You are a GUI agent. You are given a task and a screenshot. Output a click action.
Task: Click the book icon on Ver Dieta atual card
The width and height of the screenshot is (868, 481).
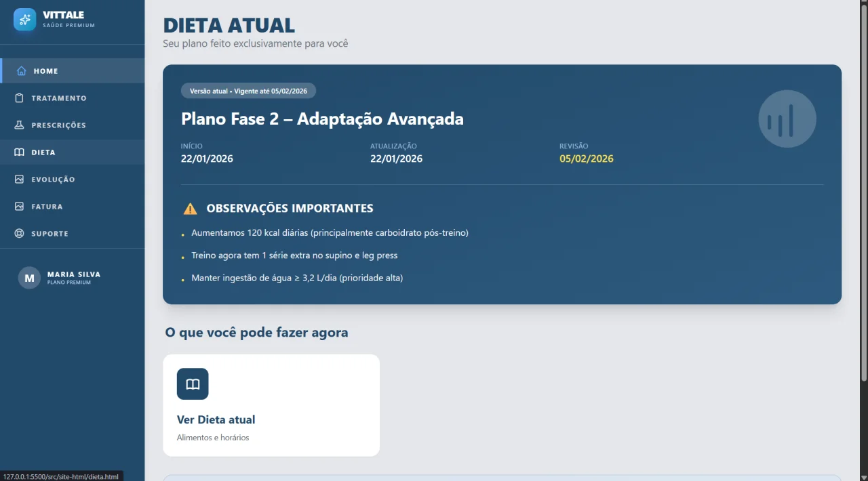[193, 384]
